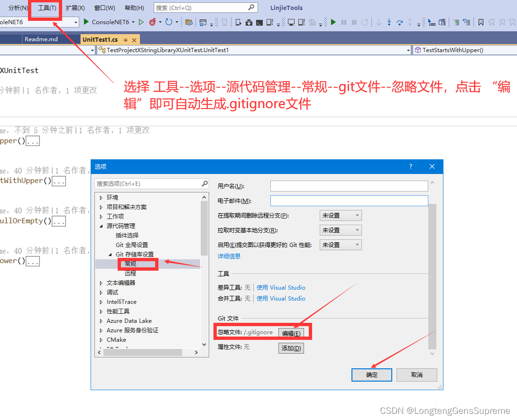Open the 拉取时变基本地分支 dropdown
517x420 pixels.
click(x=340, y=230)
